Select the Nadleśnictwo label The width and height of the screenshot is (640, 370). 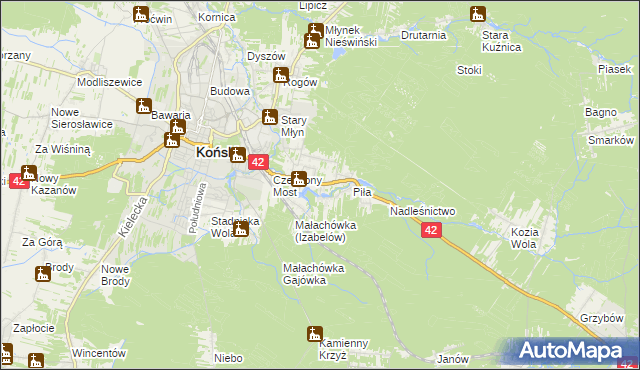pos(423,211)
